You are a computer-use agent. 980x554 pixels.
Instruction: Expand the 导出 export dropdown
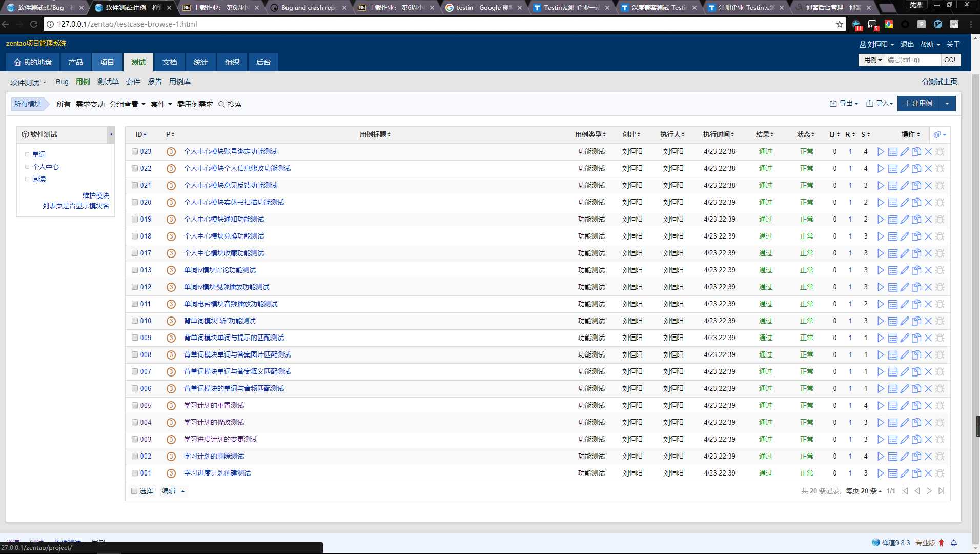pyautogui.click(x=844, y=104)
